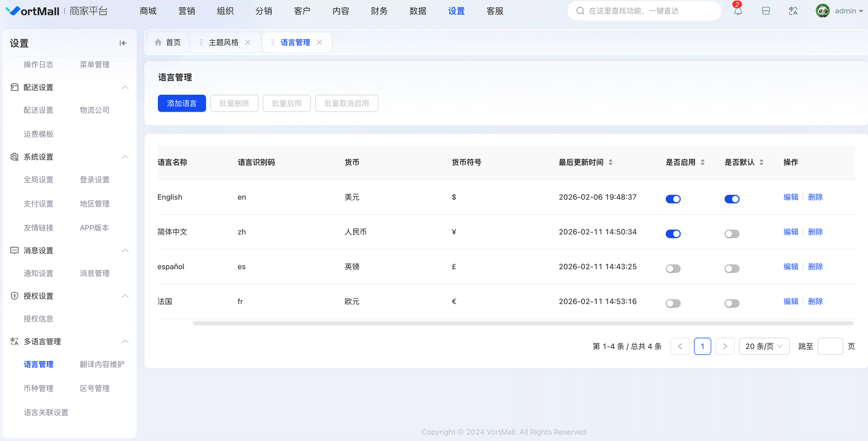Click the search magnifier icon
This screenshot has width=868, height=441.
pos(580,11)
